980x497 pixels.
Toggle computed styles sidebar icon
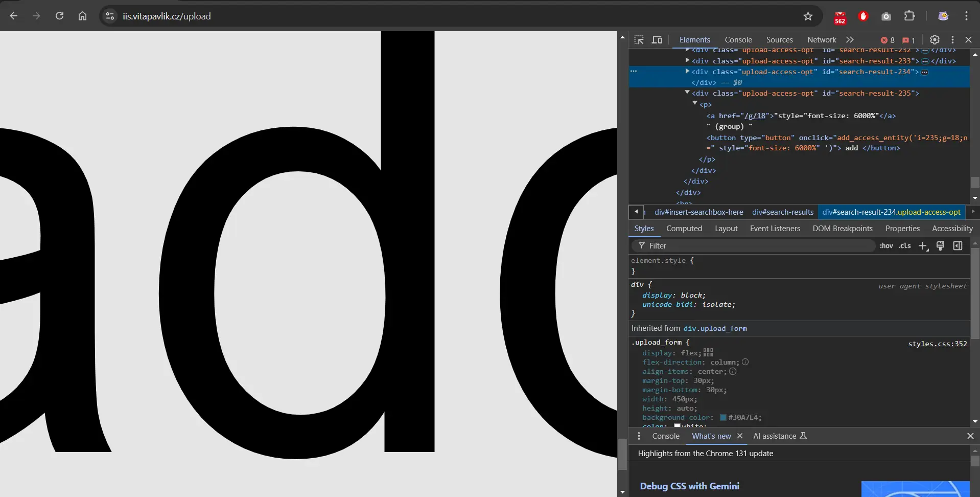(x=958, y=246)
